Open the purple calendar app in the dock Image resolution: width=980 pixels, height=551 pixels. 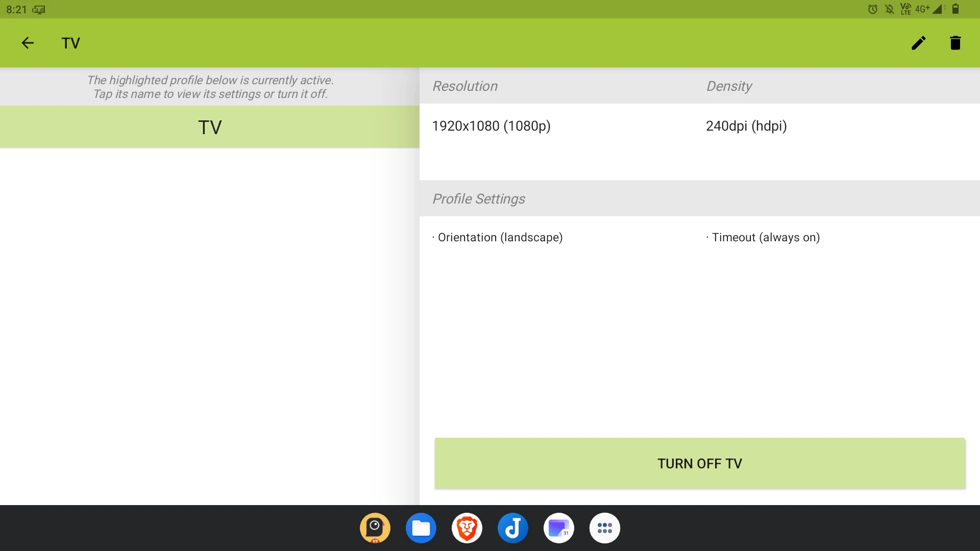tap(558, 528)
